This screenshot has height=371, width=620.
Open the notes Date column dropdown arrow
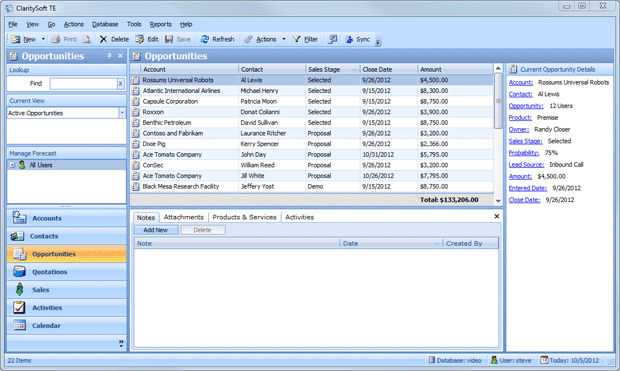437,244
